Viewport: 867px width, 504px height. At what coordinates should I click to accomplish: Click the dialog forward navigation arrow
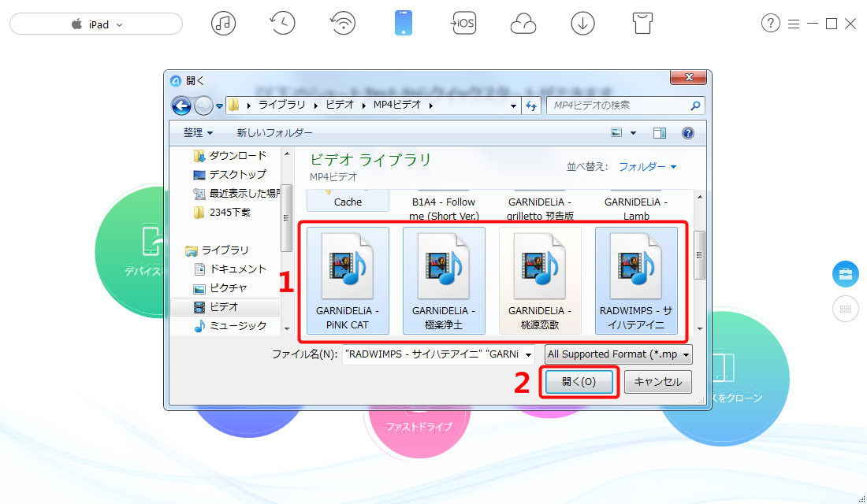203,105
